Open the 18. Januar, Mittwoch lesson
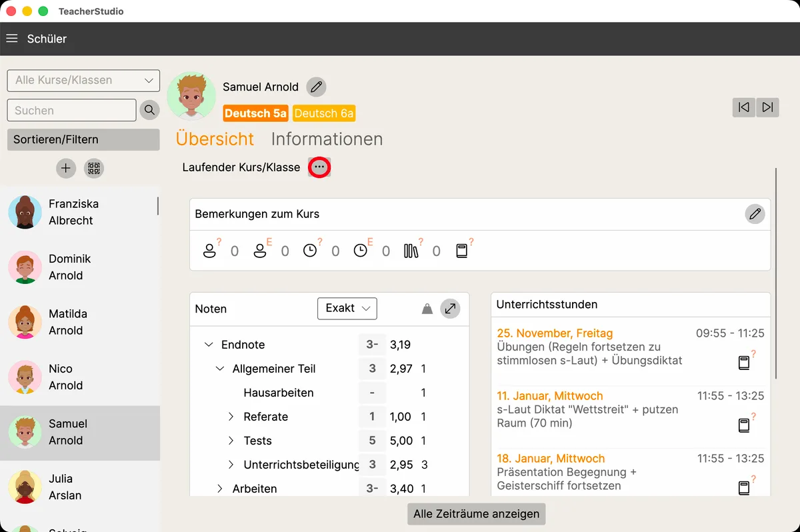 [631, 472]
